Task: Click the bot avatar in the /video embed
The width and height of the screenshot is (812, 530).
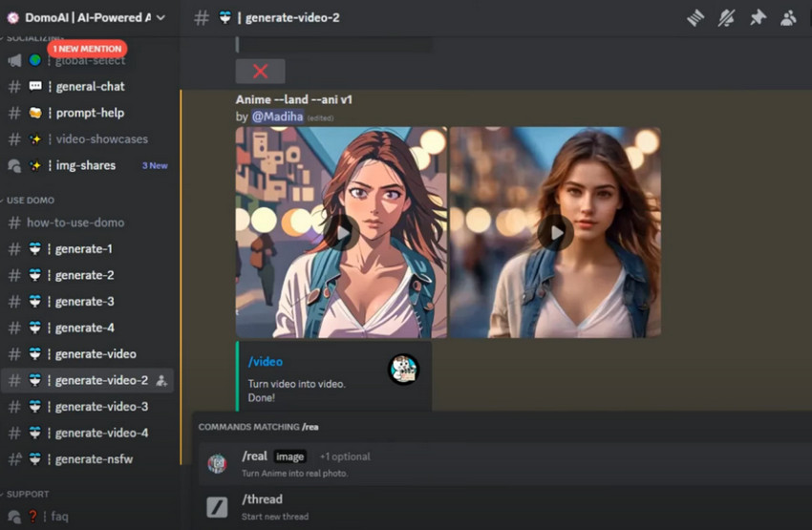Action: tap(403, 370)
